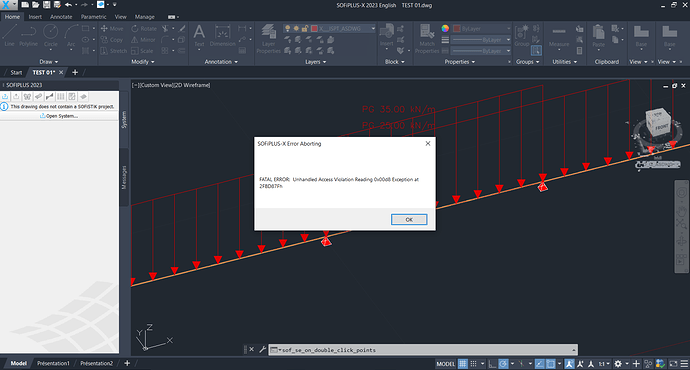The image size is (690, 370).
Task: Click OK in the error dialog
Action: pyautogui.click(x=409, y=219)
